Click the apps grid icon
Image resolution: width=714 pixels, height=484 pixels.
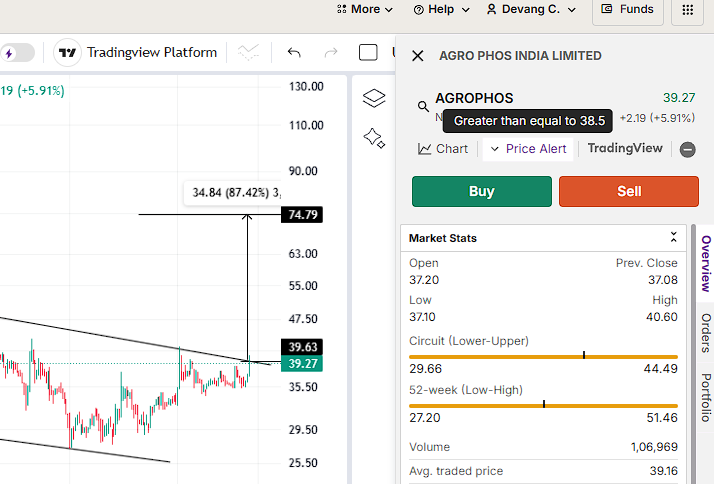click(687, 10)
